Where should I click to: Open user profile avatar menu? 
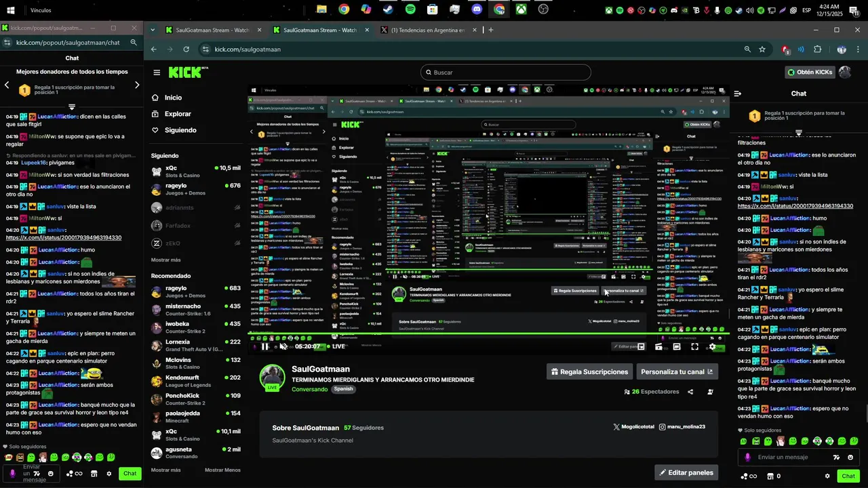click(x=845, y=73)
